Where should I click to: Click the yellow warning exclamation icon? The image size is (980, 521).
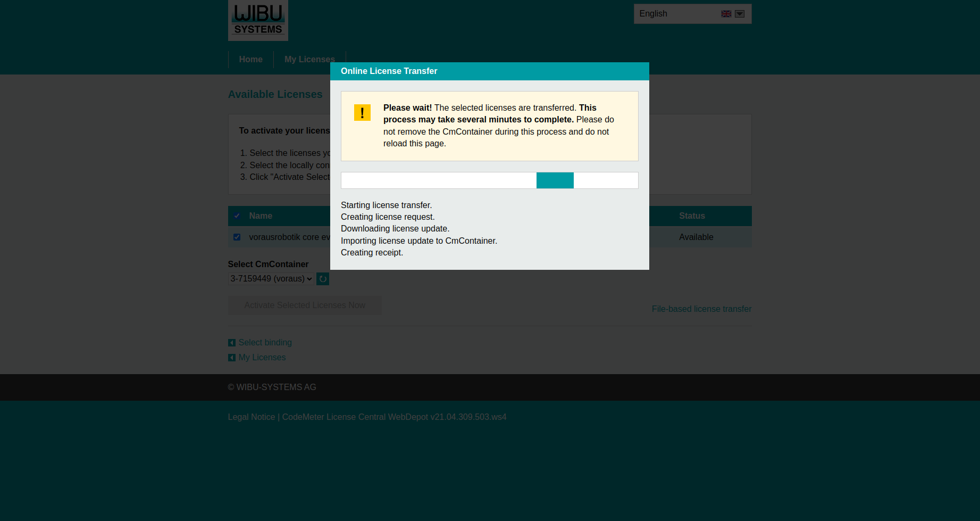pyautogui.click(x=362, y=112)
